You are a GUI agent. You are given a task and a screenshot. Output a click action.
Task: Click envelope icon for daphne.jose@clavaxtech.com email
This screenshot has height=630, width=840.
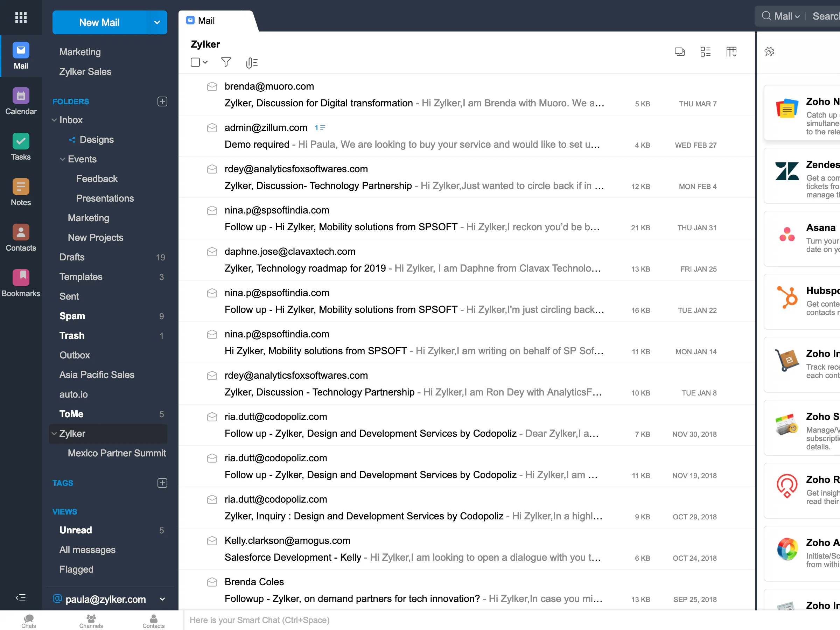coord(212,252)
